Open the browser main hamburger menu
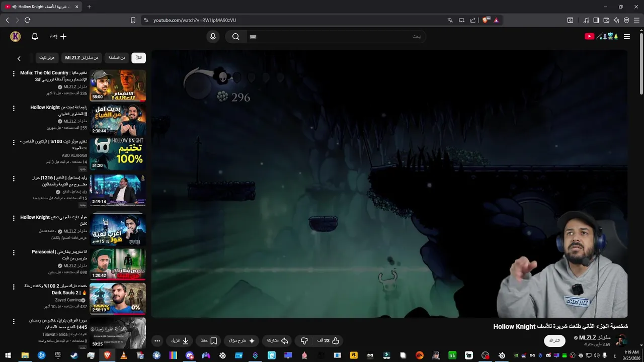 tap(636, 20)
